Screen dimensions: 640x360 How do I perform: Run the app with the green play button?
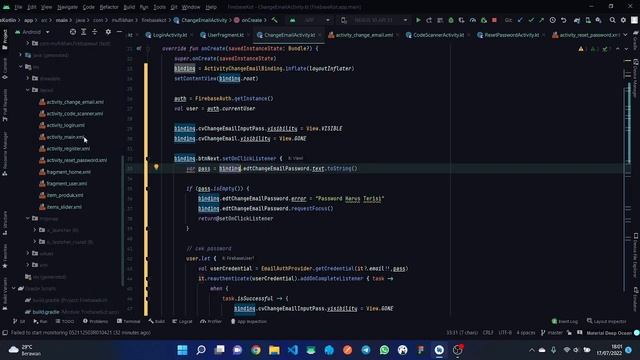[x=418, y=20]
